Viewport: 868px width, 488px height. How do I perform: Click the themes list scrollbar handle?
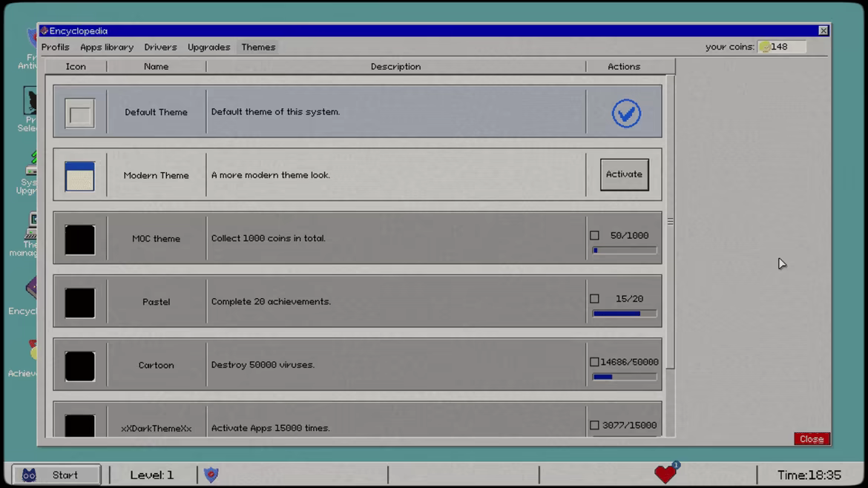(x=671, y=222)
